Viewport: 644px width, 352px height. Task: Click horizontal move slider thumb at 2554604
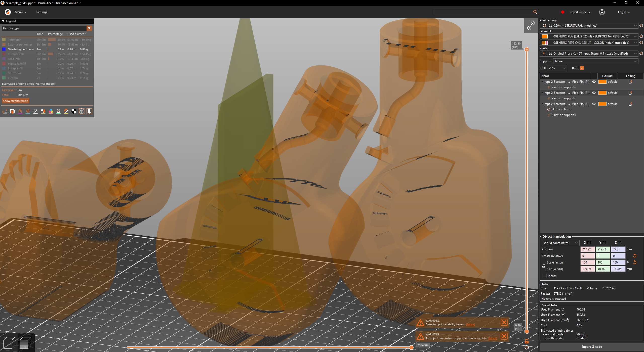coord(411,347)
